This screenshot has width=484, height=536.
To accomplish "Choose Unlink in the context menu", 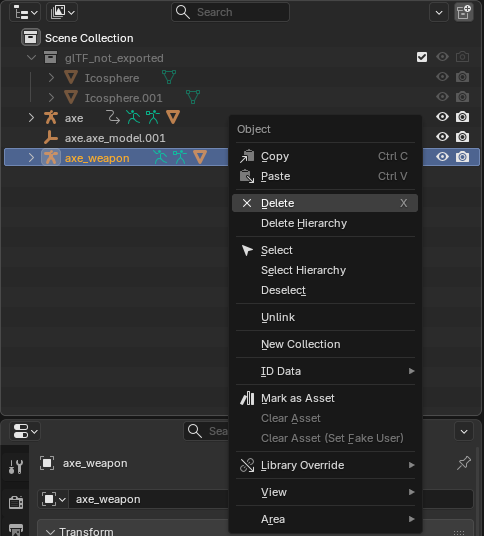I will 325,317.
